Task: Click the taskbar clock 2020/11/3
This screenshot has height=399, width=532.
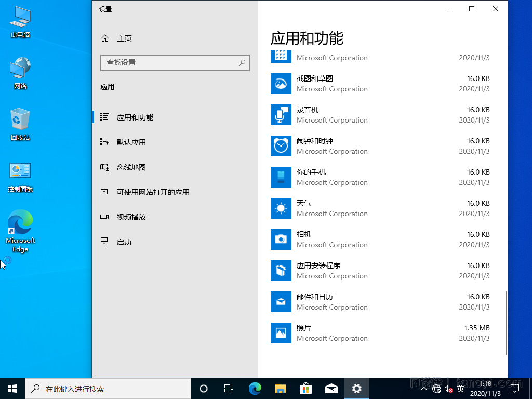Action: (x=485, y=389)
